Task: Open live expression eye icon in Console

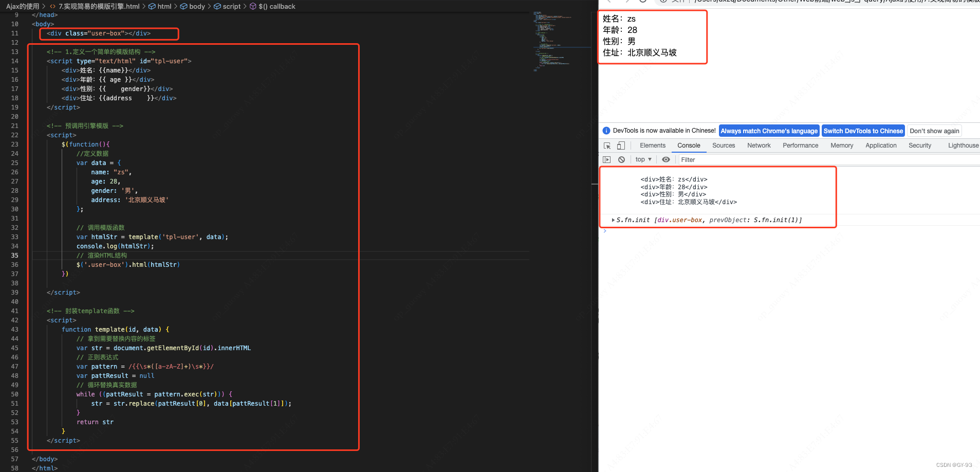Action: coord(666,159)
